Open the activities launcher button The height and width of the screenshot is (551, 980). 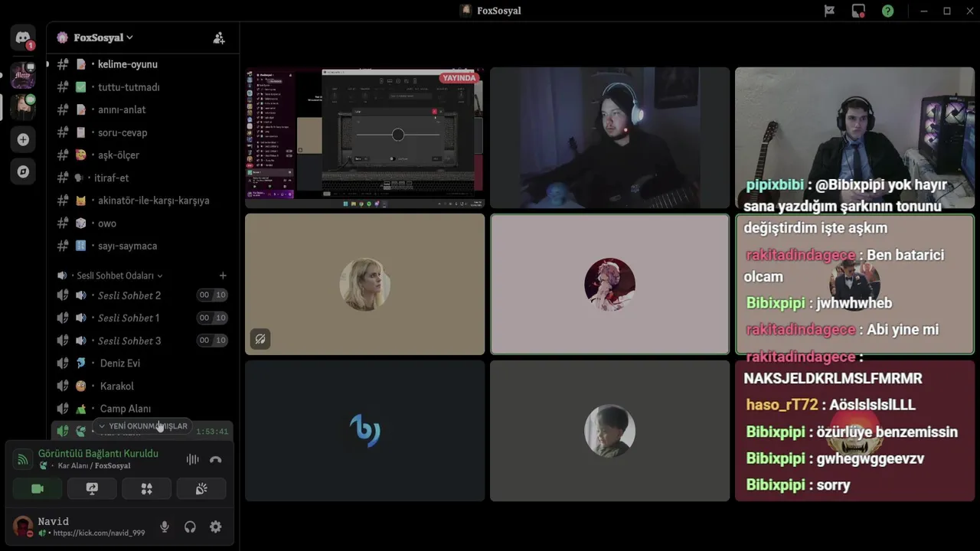coord(146,488)
